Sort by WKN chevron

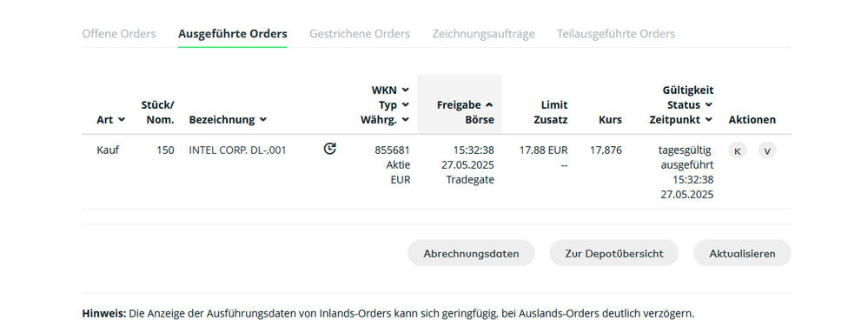click(406, 90)
